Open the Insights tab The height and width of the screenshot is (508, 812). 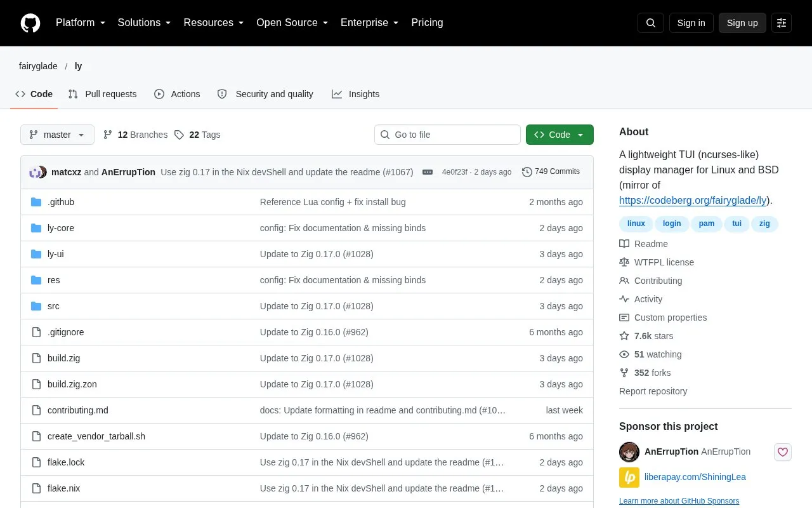[355, 94]
